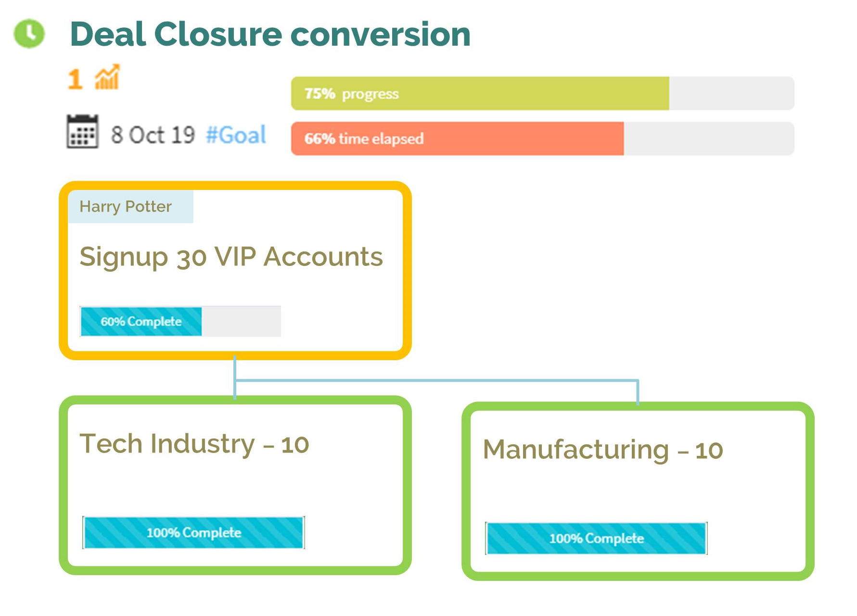Click the Deal Closure conversion title

(270, 34)
